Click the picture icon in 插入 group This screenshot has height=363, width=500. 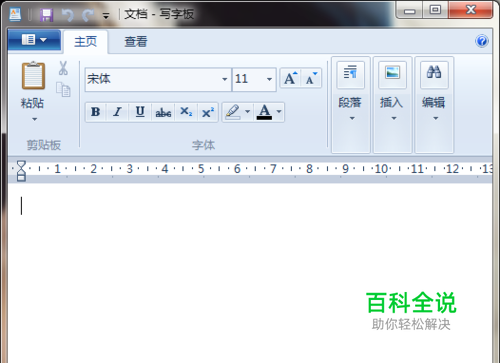tap(392, 74)
